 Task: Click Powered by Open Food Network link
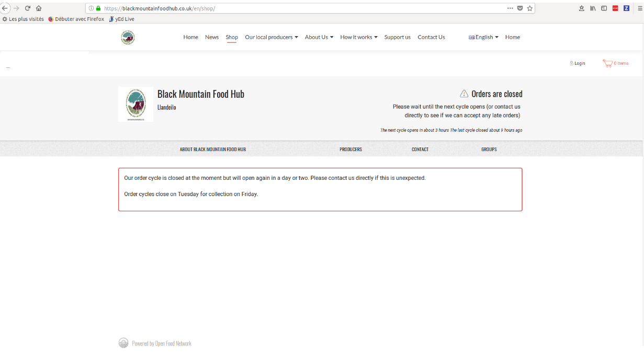click(x=162, y=344)
